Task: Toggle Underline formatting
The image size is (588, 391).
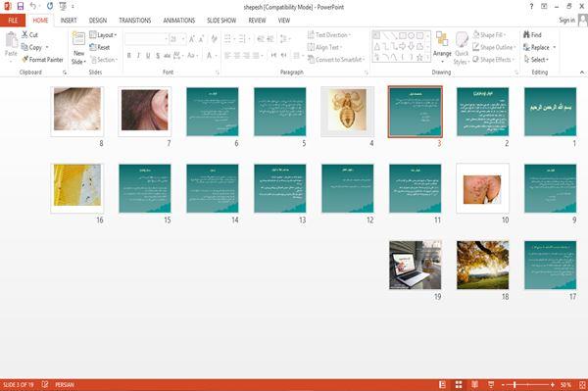Action: pyautogui.click(x=148, y=56)
